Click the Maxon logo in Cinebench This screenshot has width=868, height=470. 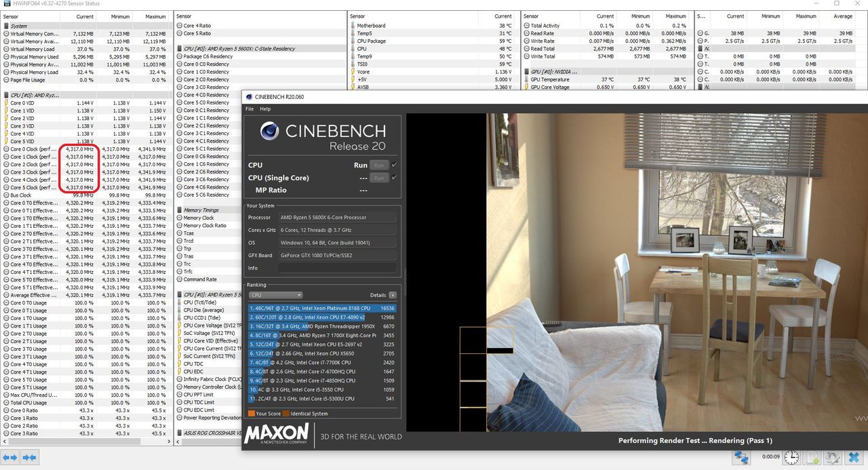point(277,434)
